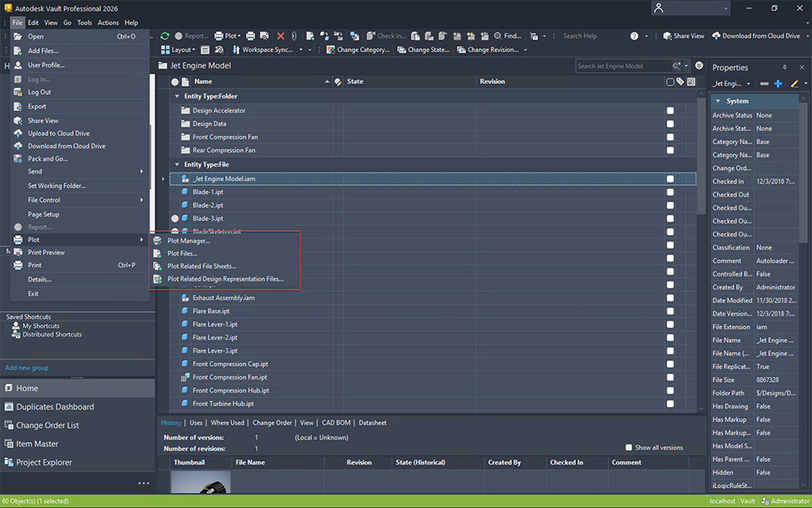Tick checkbox for Blade-1.ipt row
812x508 pixels.
670,192
